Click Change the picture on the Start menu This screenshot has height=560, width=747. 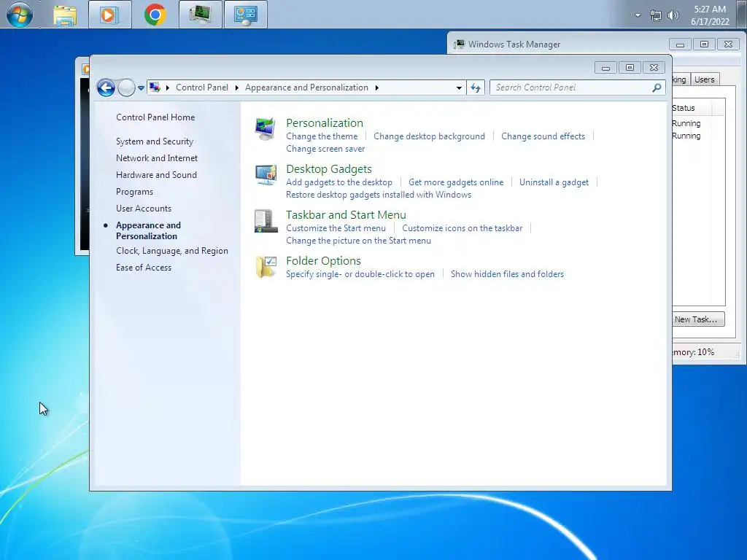click(x=358, y=241)
